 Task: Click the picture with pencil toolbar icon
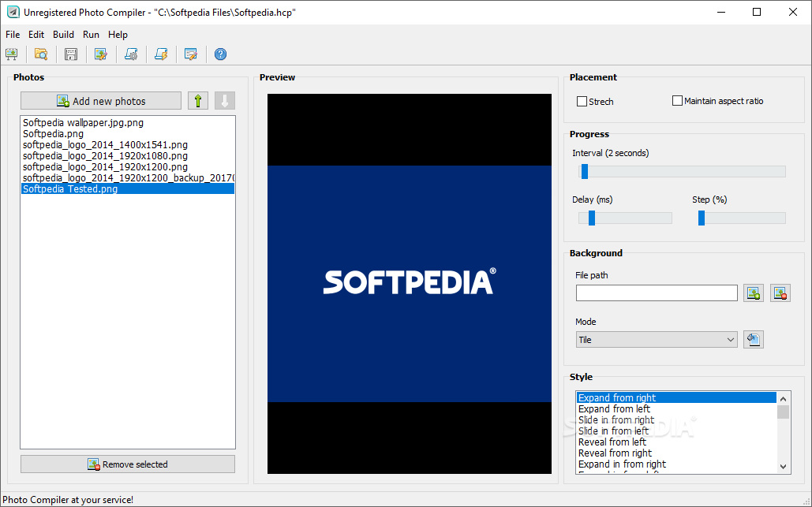(101, 54)
